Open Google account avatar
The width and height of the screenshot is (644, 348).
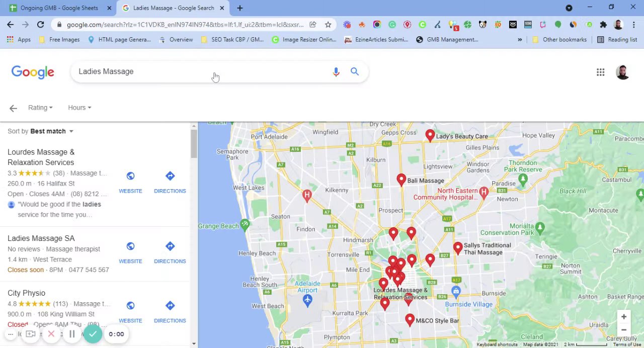pos(623,72)
